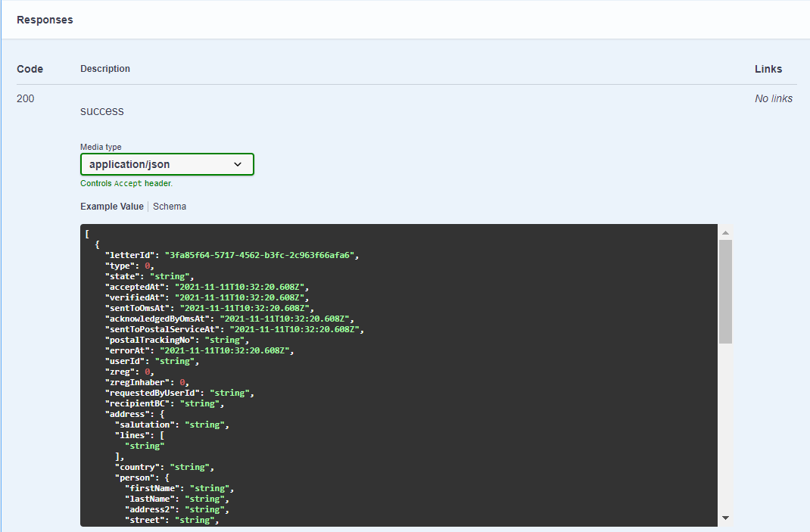Click the success description text

pos(102,111)
